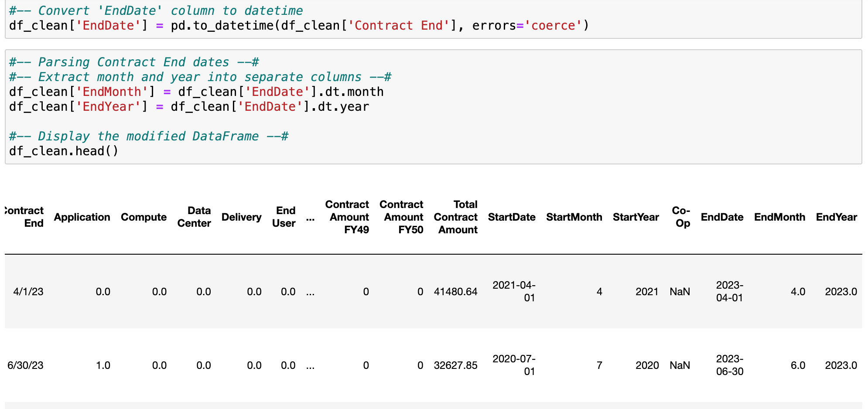Click the End User column header

pos(284,217)
